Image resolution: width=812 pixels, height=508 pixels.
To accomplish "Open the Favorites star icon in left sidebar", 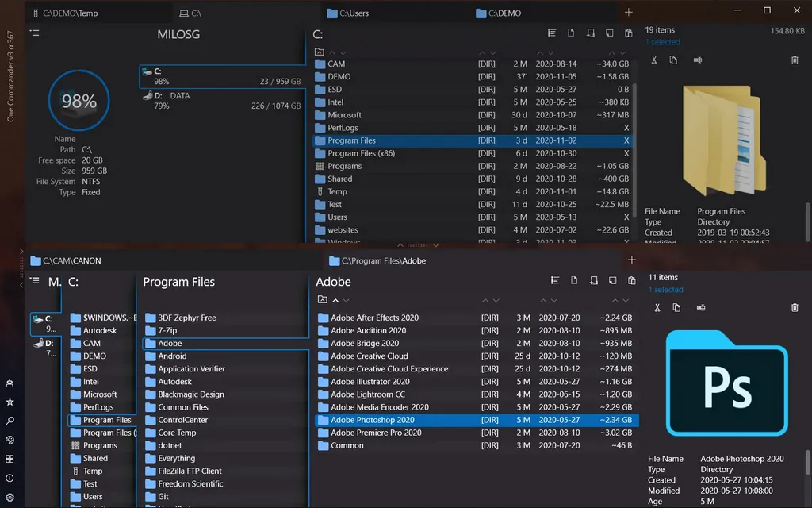I will pyautogui.click(x=10, y=402).
